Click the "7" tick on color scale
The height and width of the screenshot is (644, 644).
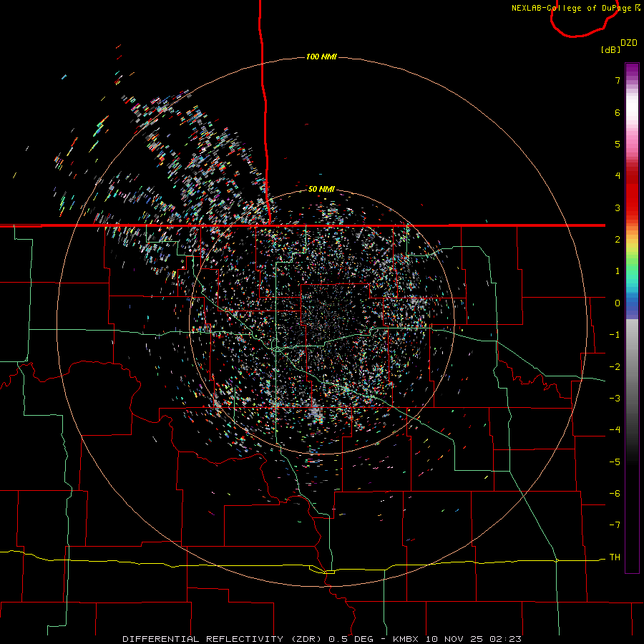pos(618,80)
